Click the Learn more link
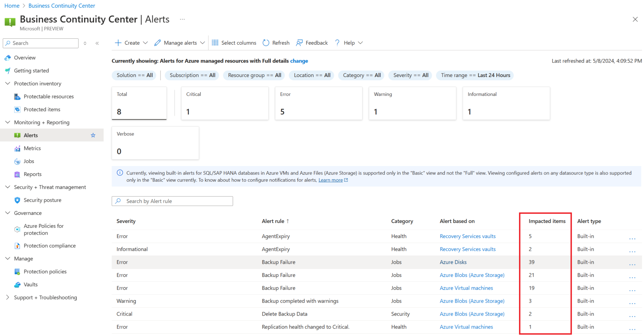The height and width of the screenshot is (336, 644). point(330,180)
